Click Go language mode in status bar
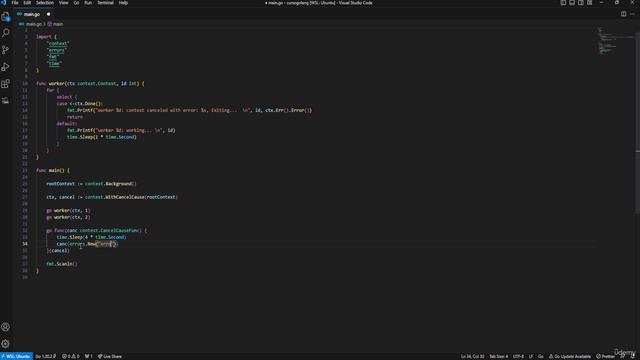The width and height of the screenshot is (640, 360). (x=541, y=356)
